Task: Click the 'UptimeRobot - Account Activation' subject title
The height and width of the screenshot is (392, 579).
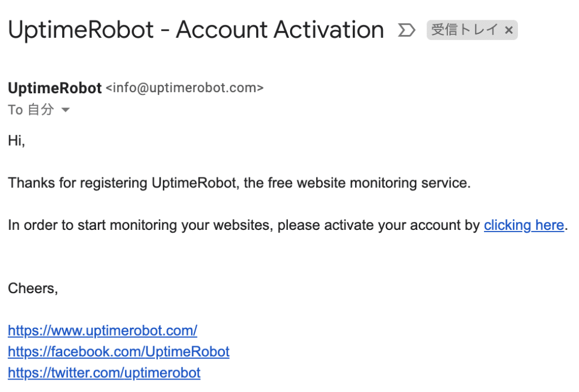Action: (196, 30)
